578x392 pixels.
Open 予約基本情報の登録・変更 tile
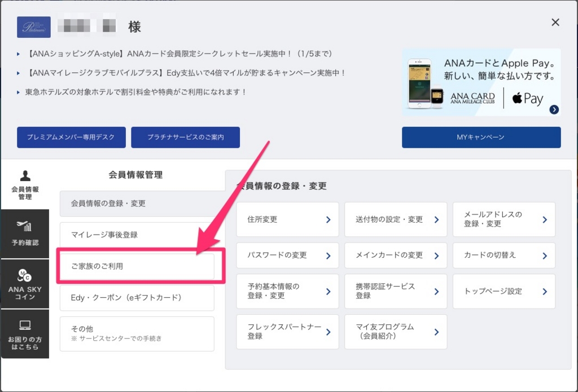287,292
